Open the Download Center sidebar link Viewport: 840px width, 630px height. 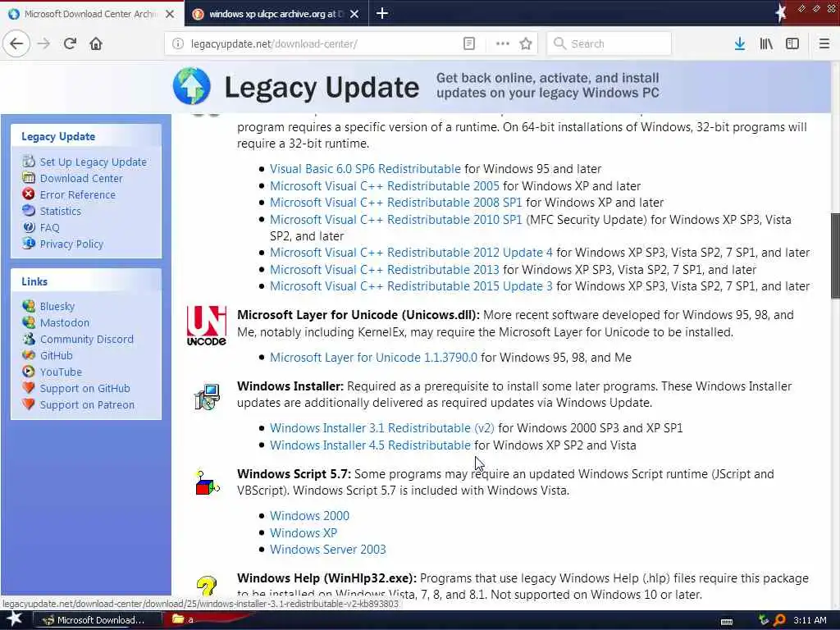tap(81, 178)
